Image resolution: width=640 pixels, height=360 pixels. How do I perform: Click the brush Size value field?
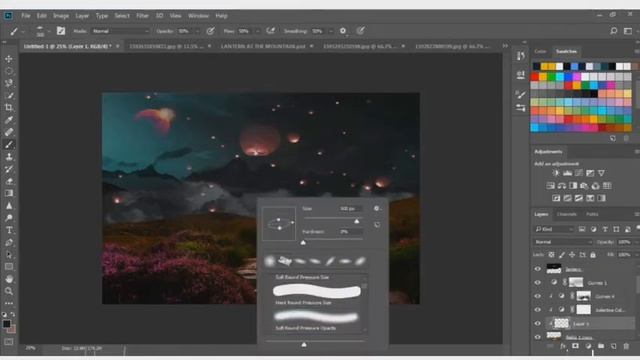(350, 209)
